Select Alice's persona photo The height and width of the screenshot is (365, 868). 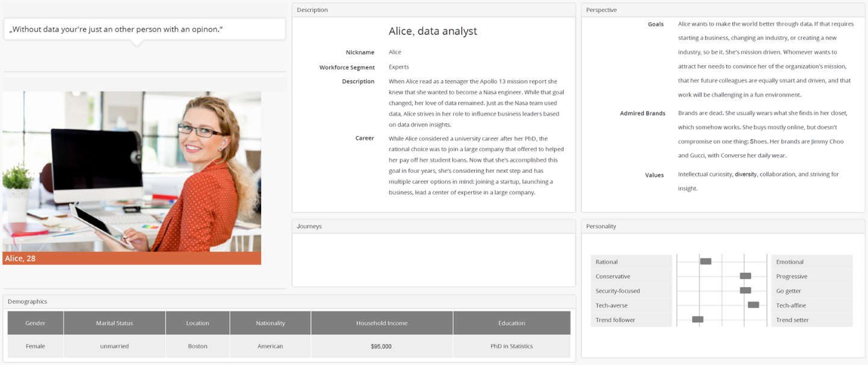point(132,172)
